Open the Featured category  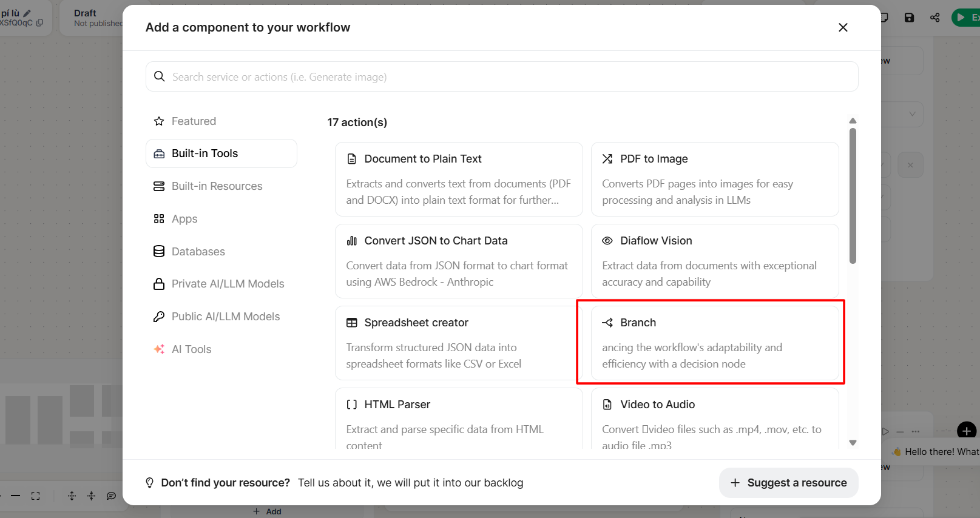tap(194, 121)
